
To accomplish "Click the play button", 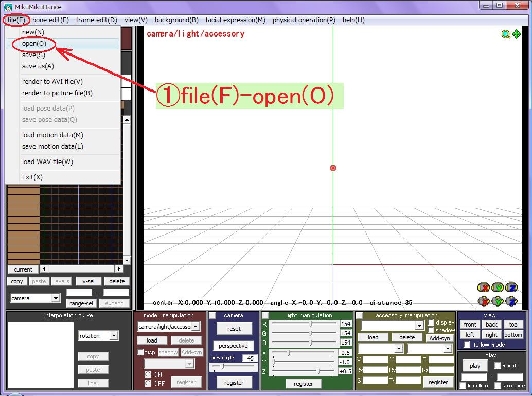I will (475, 366).
